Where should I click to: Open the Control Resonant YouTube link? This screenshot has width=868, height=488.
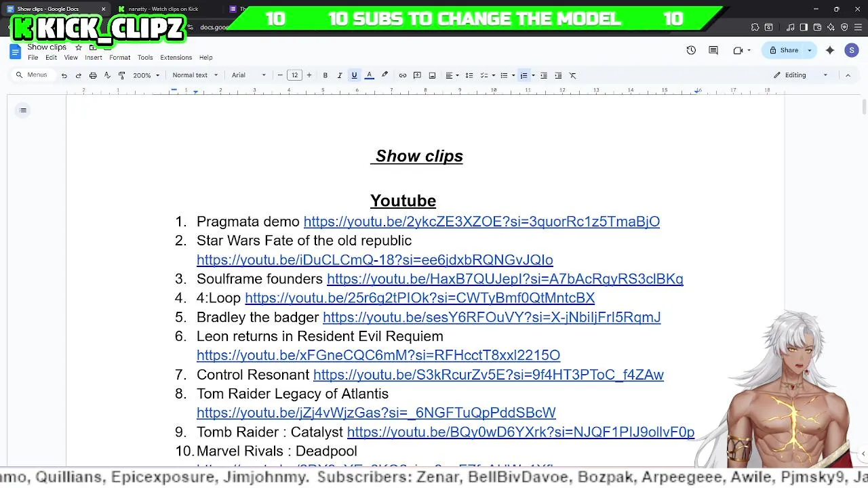[x=488, y=375]
